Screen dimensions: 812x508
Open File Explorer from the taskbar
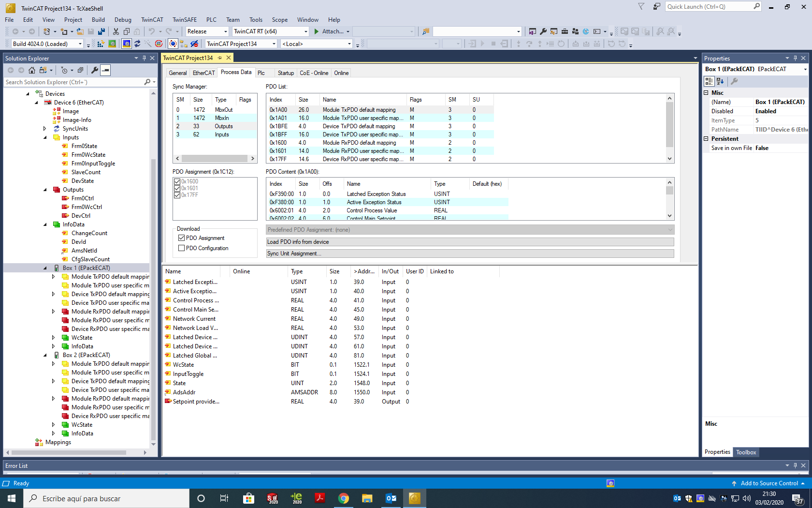click(x=367, y=498)
